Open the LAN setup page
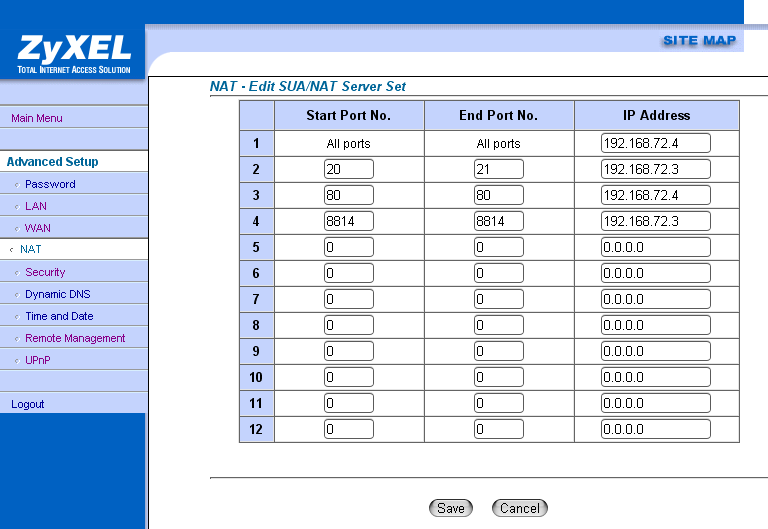This screenshot has width=768, height=529. pyautogui.click(x=36, y=206)
